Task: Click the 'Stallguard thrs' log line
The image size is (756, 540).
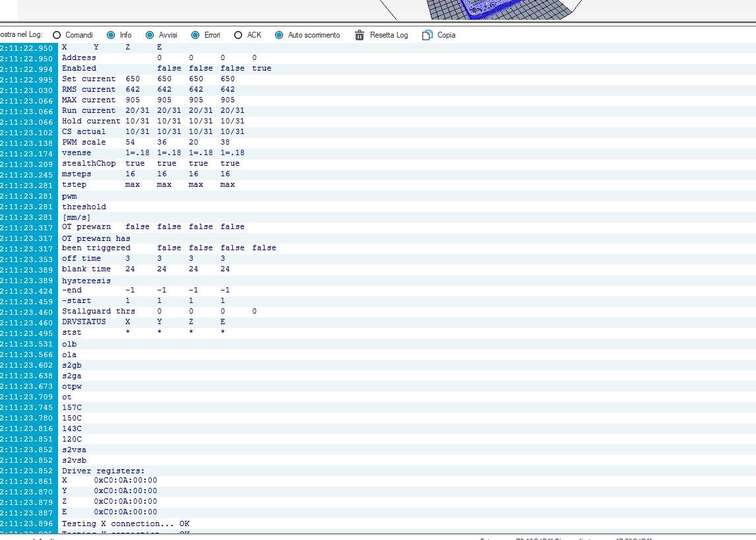Action: click(98, 311)
